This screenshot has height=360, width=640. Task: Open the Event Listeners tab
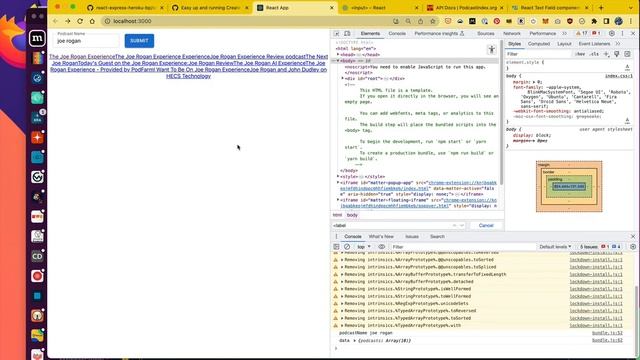tap(594, 44)
